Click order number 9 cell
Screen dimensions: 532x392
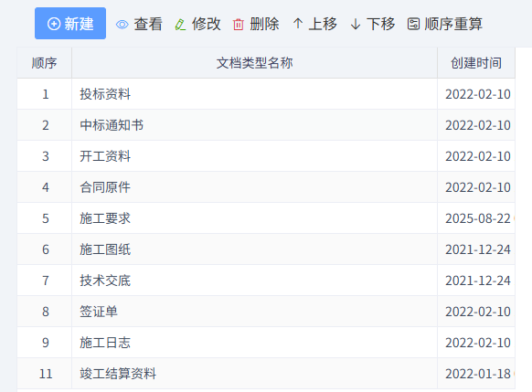click(45, 343)
